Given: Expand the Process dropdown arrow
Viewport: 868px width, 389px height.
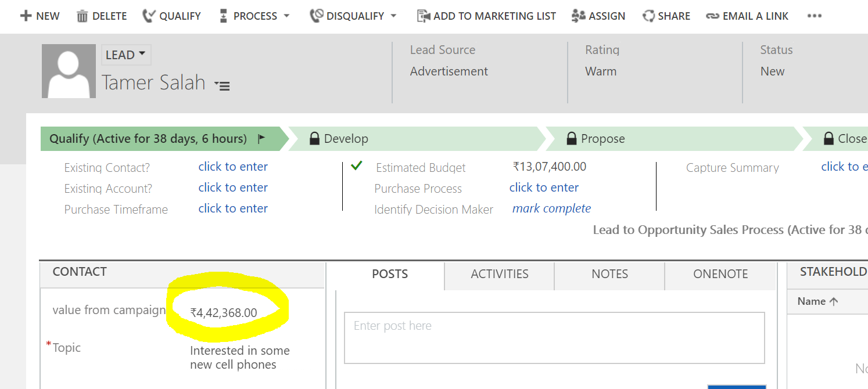Looking at the screenshot, I should coord(286,16).
